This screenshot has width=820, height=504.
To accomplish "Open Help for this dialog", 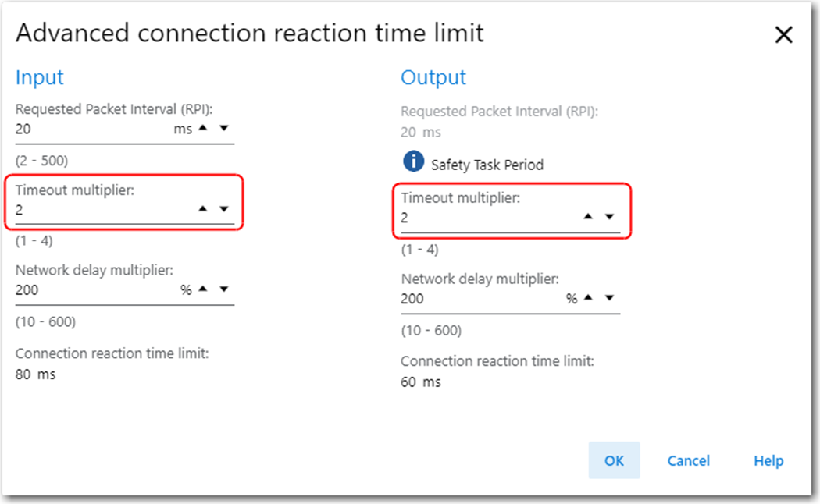I will [768, 460].
